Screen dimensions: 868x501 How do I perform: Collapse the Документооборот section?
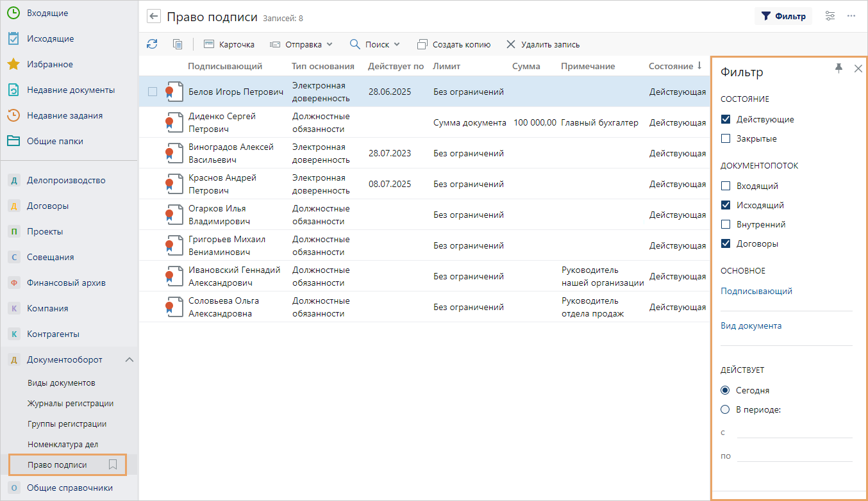click(129, 359)
